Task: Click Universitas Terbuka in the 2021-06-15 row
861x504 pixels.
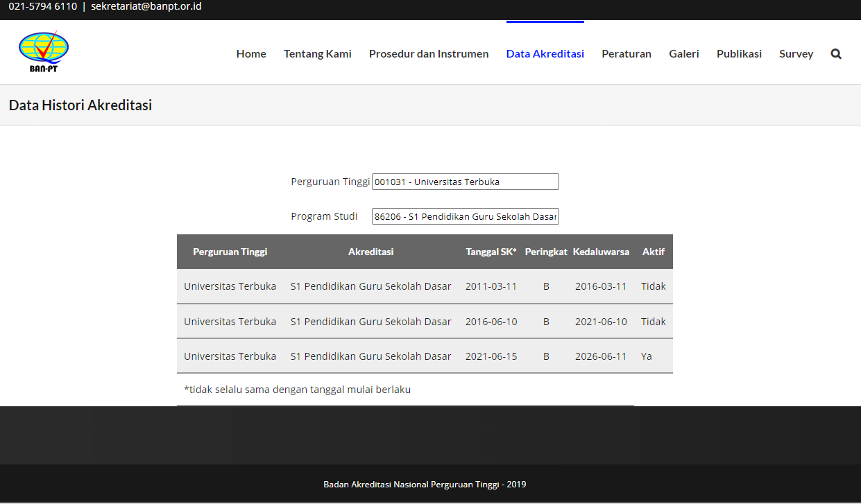Action: coord(230,356)
